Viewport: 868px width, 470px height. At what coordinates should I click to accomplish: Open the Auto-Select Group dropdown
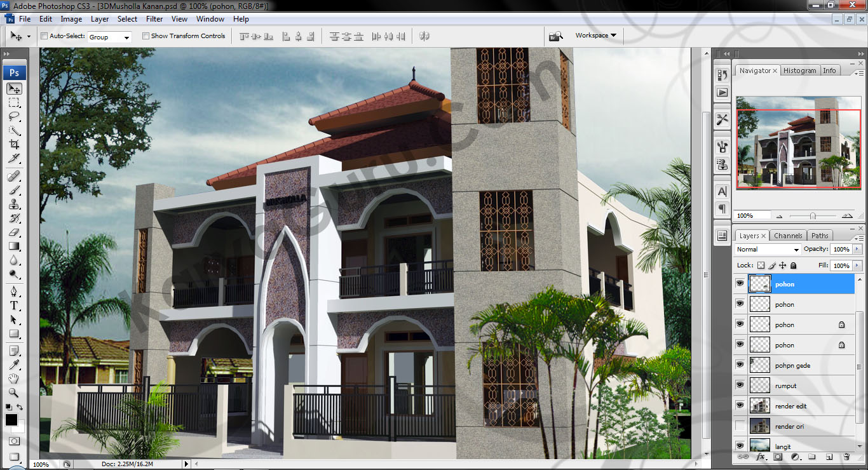[109, 37]
